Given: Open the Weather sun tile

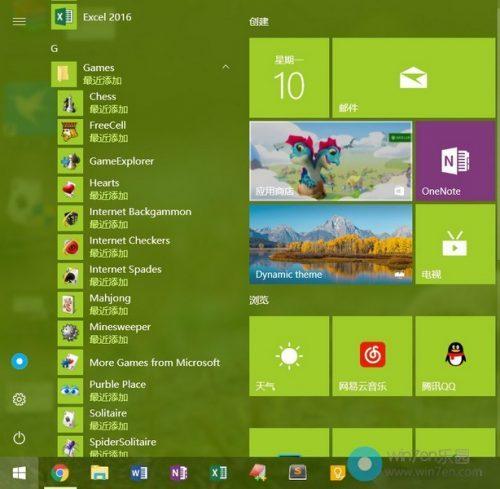Looking at the screenshot, I should 289,356.
